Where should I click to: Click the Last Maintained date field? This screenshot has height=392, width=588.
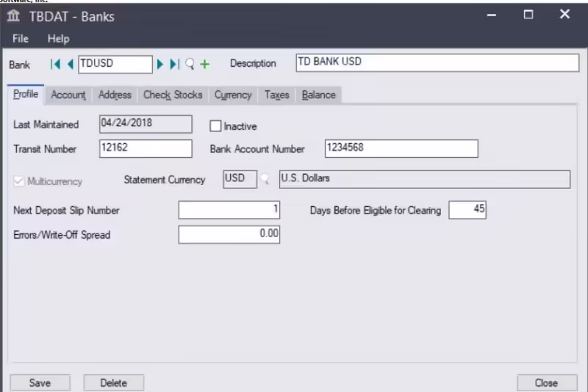click(x=146, y=124)
